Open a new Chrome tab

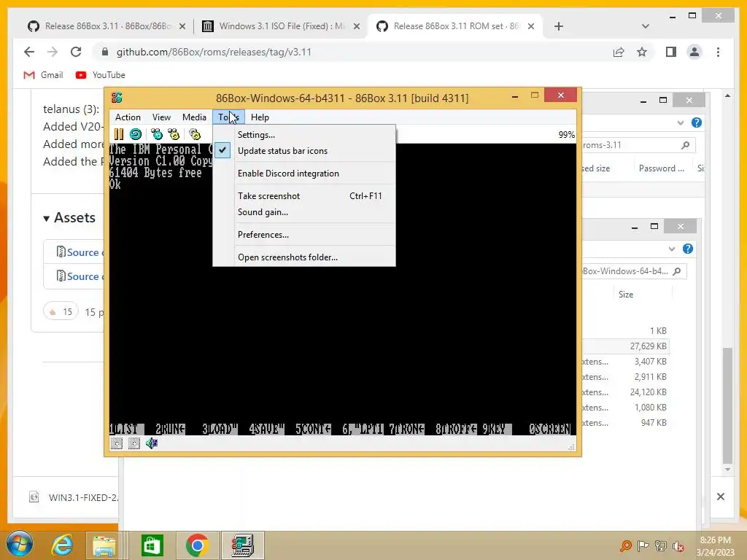click(x=559, y=26)
